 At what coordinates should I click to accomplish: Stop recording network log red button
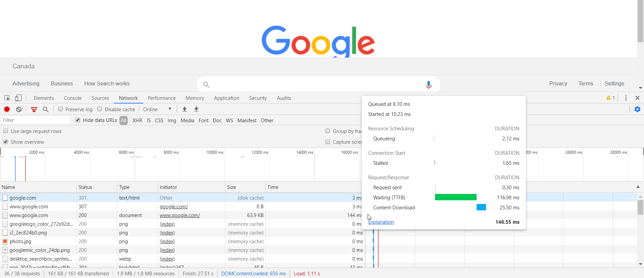[x=7, y=109]
